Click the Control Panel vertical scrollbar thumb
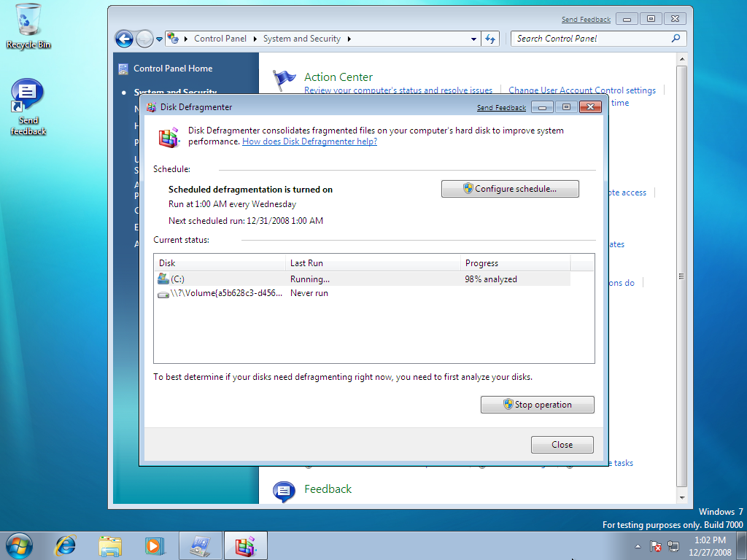This screenshot has width=747, height=560. tap(682, 276)
